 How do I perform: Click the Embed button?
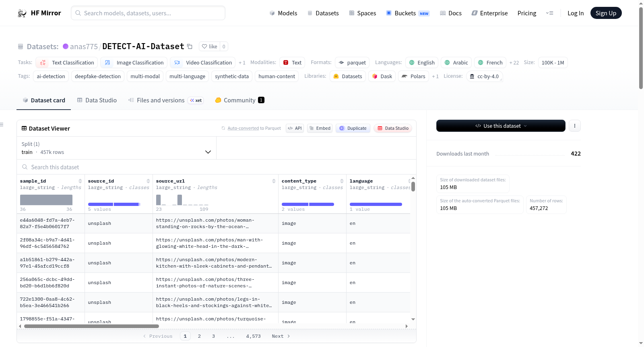[x=320, y=128]
